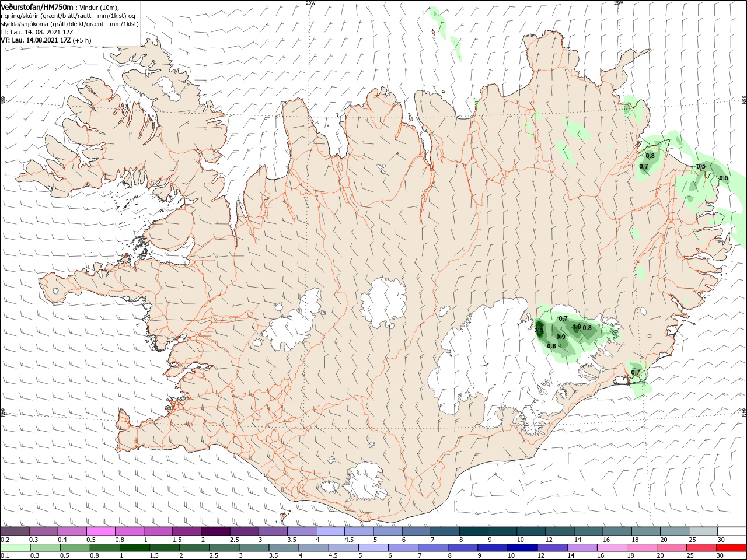747x560 pixels.
Task: Click the light purple 14–16 rain swatch
Action: tap(581, 548)
